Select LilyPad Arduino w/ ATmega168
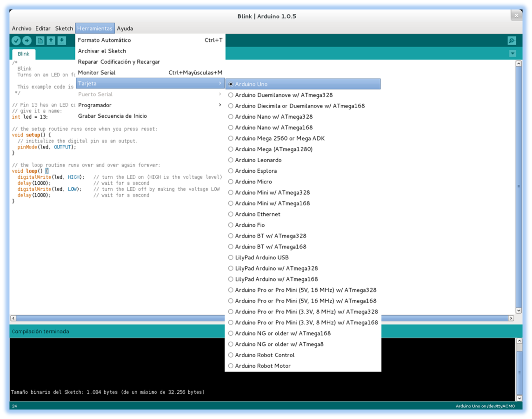 click(x=303, y=279)
